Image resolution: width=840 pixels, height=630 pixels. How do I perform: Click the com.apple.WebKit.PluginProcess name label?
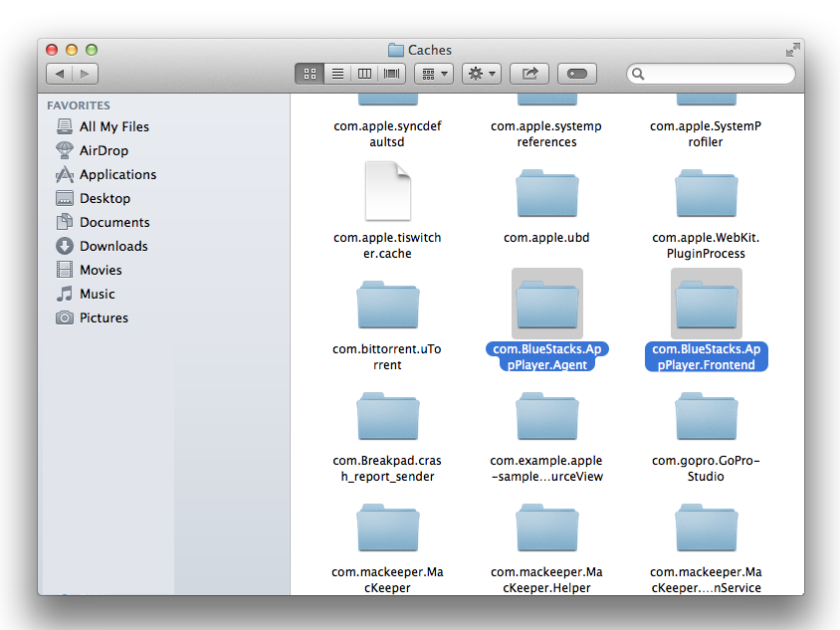coord(706,246)
